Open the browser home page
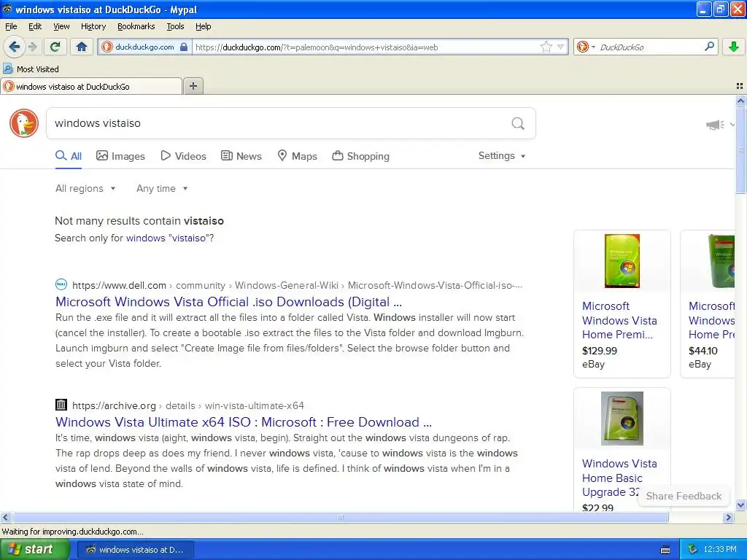This screenshot has height=560, width=747. pyautogui.click(x=82, y=47)
